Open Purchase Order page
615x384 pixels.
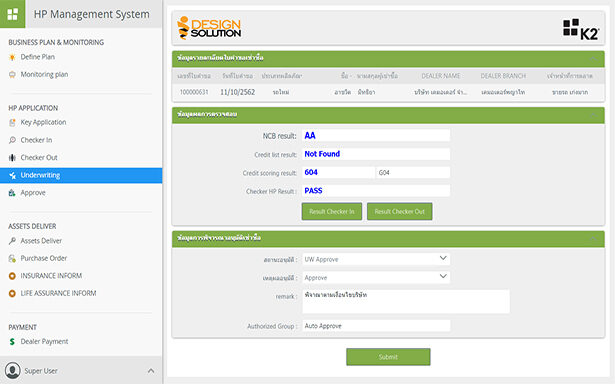tap(44, 258)
